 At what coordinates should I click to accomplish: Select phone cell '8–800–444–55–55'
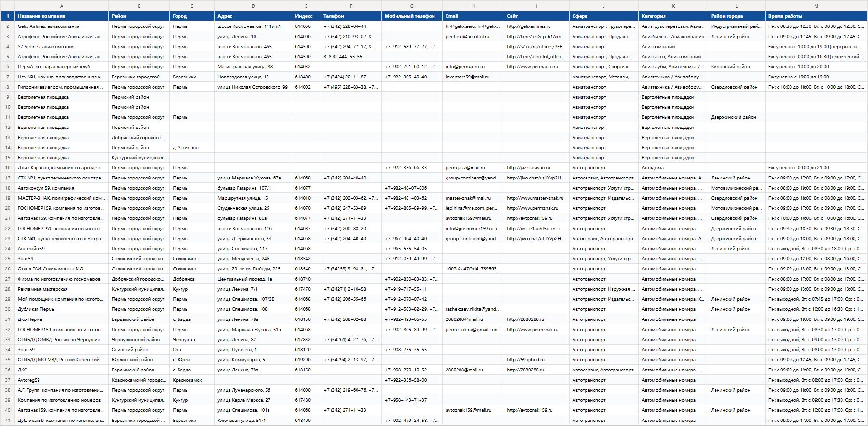(x=351, y=57)
